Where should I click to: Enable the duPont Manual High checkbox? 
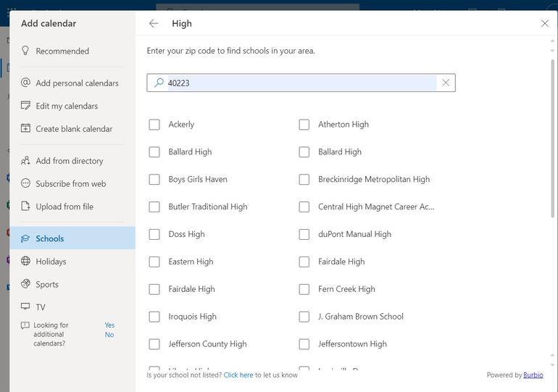[304, 234]
